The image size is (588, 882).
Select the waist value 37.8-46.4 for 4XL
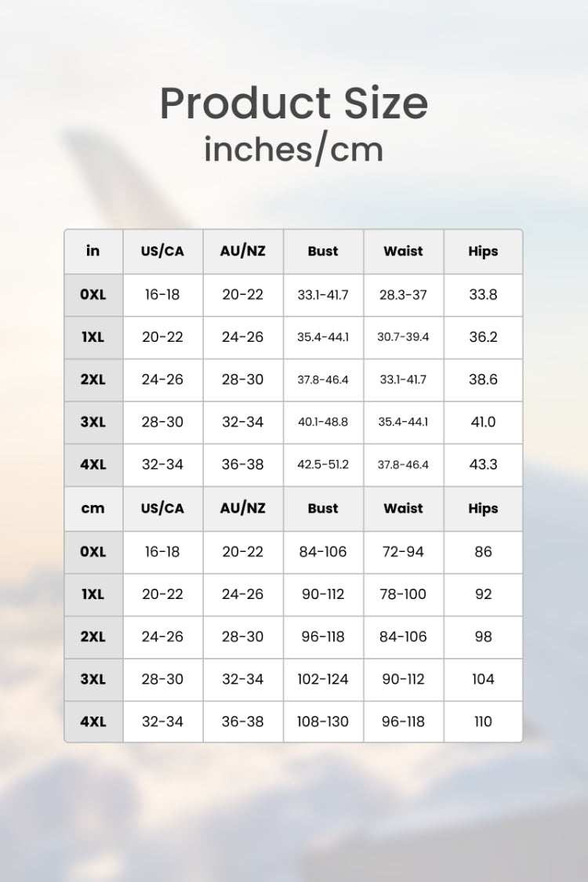403,464
